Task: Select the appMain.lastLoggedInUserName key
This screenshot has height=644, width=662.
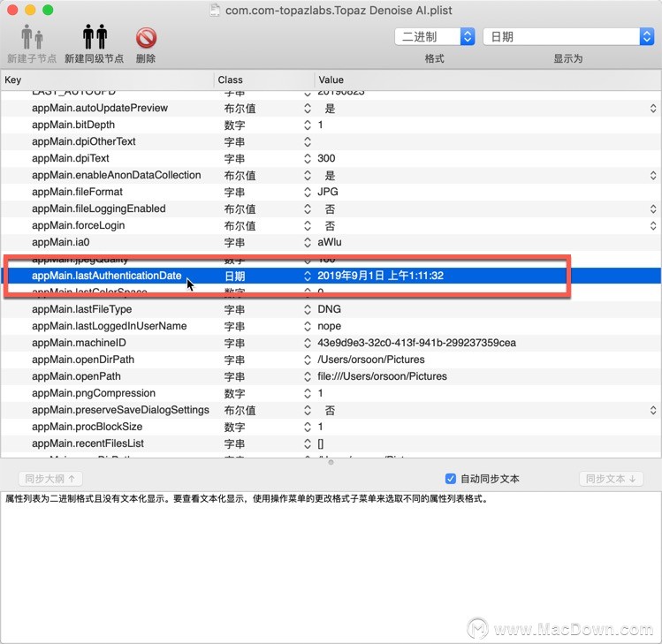Action: [x=109, y=326]
